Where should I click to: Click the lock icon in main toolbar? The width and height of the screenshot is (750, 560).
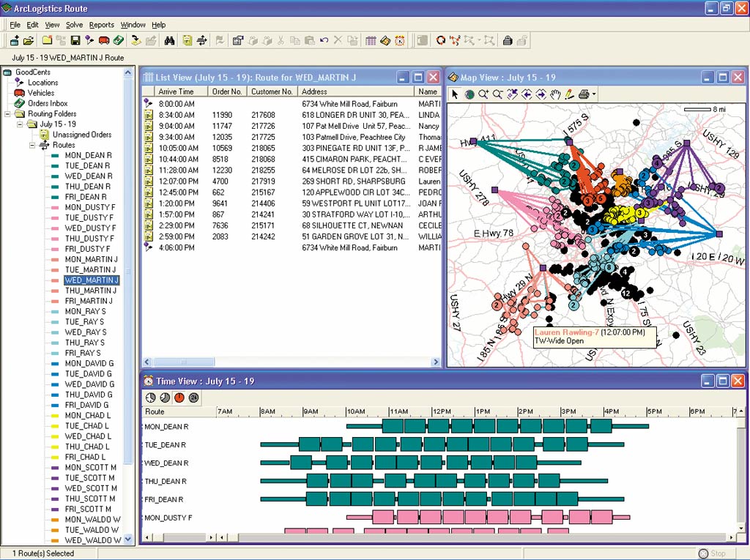pos(508,41)
